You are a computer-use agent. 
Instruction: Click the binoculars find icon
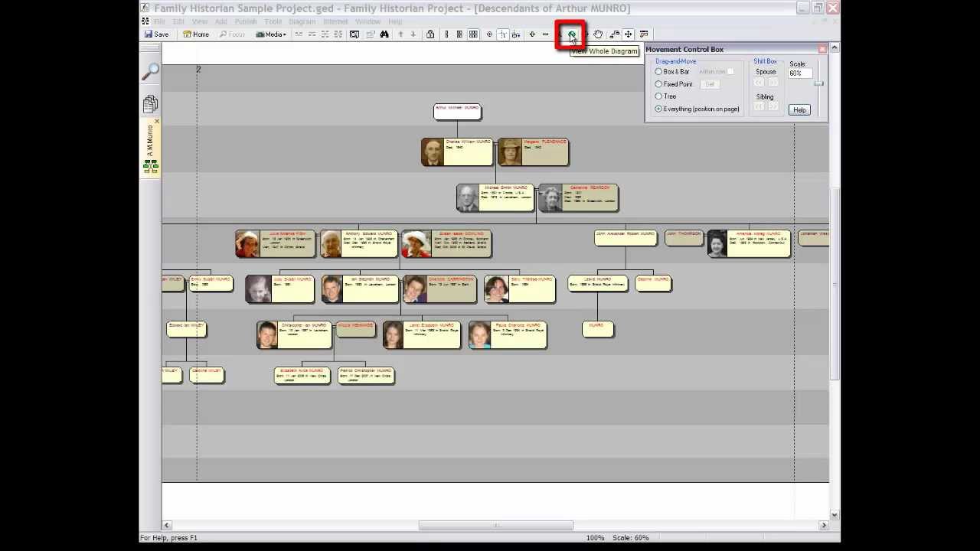coord(384,34)
